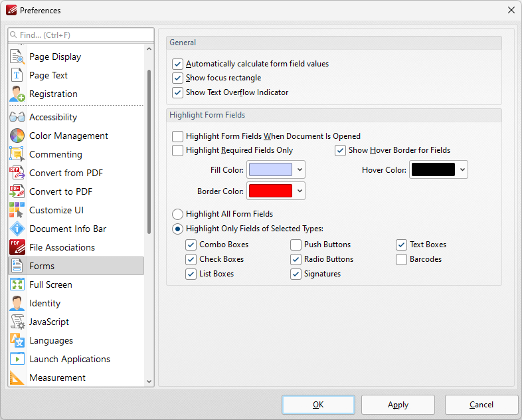Viewport: 522px width, 420px height.
Task: Open Identity preferences category
Action: click(x=76, y=304)
